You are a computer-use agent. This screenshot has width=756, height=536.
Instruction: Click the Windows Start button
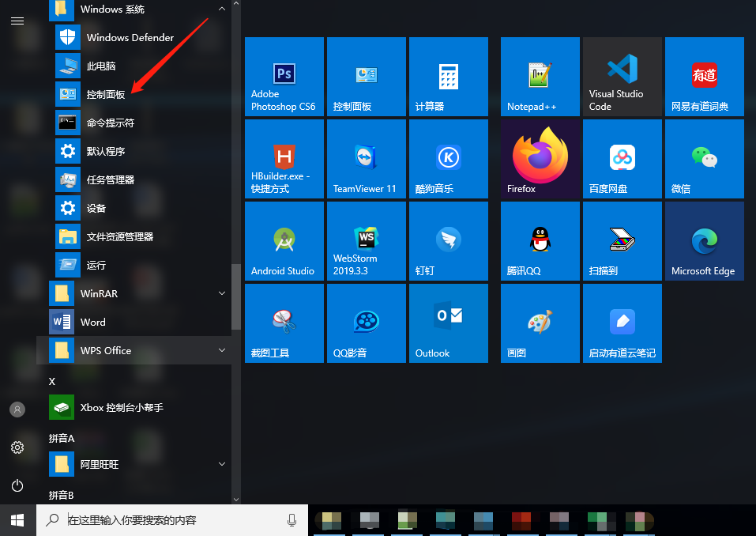[18, 520]
